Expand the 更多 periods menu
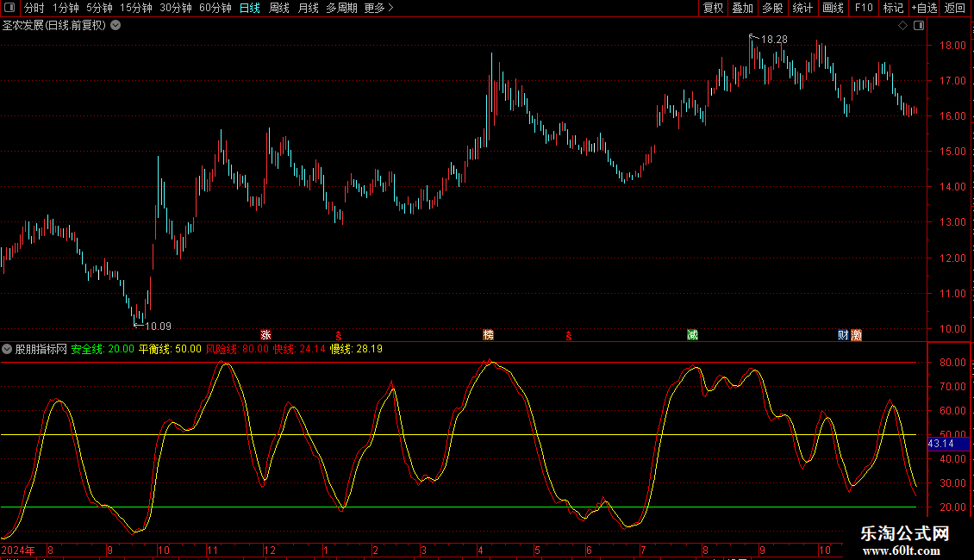 click(x=379, y=8)
